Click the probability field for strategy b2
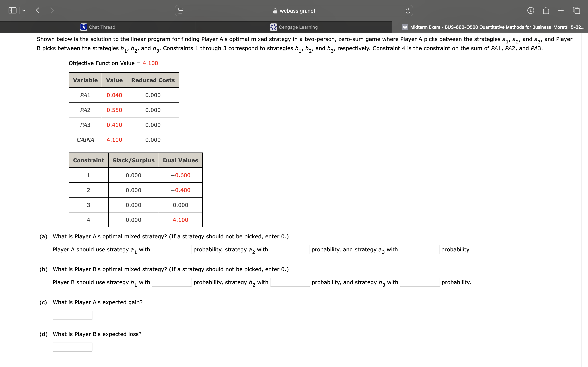Image resolution: width=588 pixels, height=367 pixels. click(290, 282)
